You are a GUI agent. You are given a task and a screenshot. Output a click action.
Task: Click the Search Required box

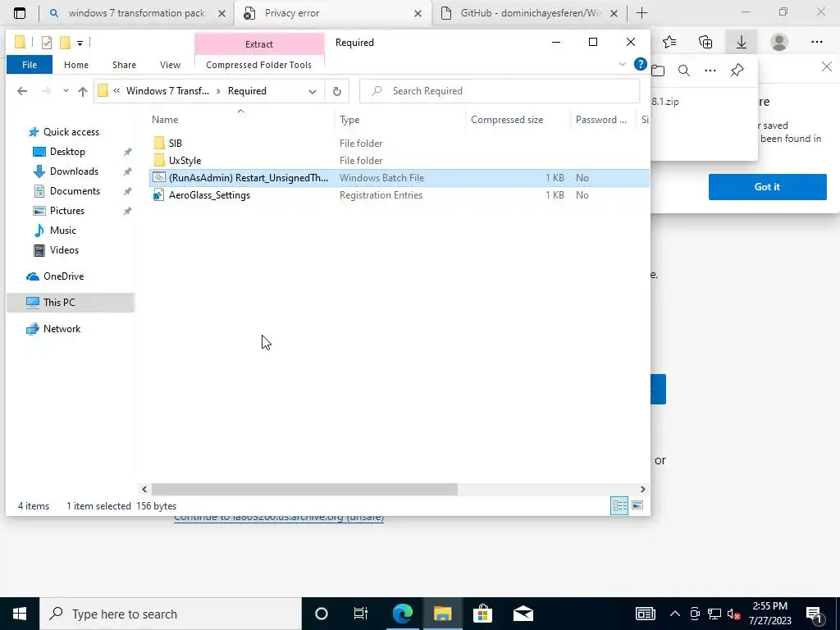tap(500, 91)
